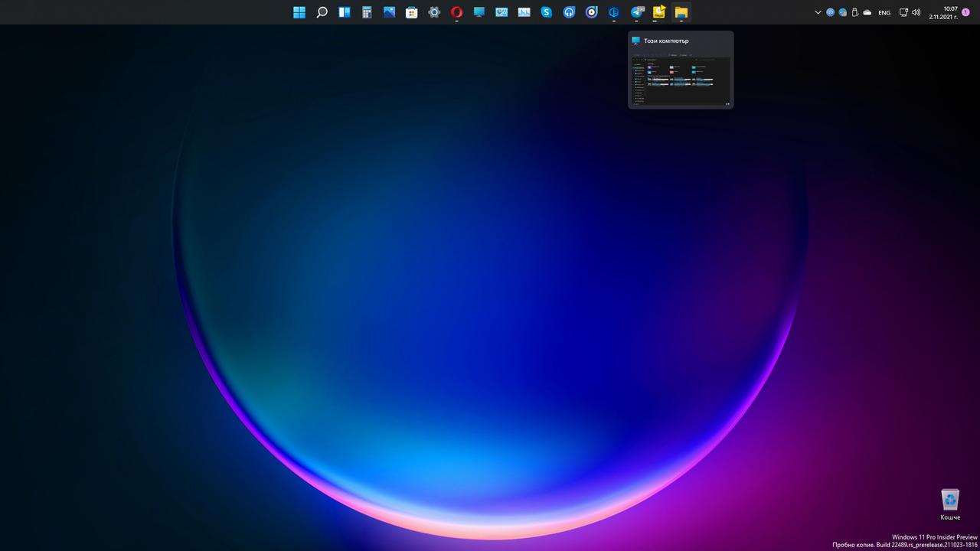This screenshot has width=980, height=551.
Task: Click the Telegram tray icon
Action: pyautogui.click(x=843, y=12)
